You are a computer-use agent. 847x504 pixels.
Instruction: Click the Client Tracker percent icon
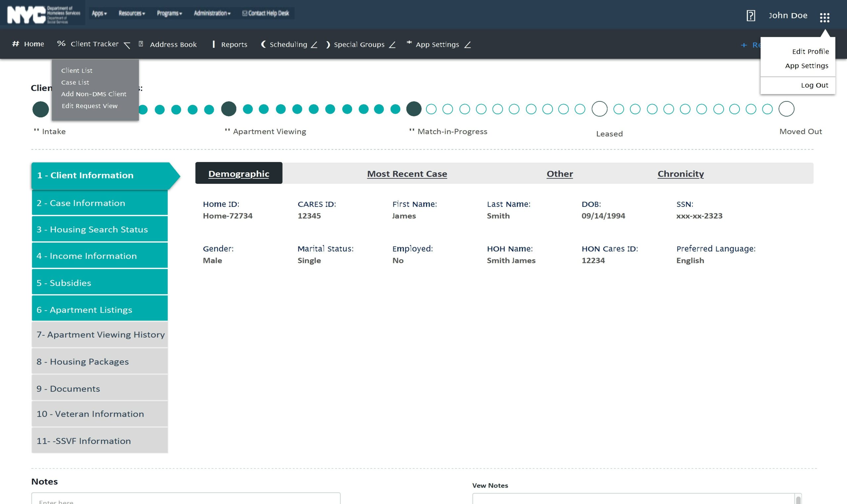point(61,43)
